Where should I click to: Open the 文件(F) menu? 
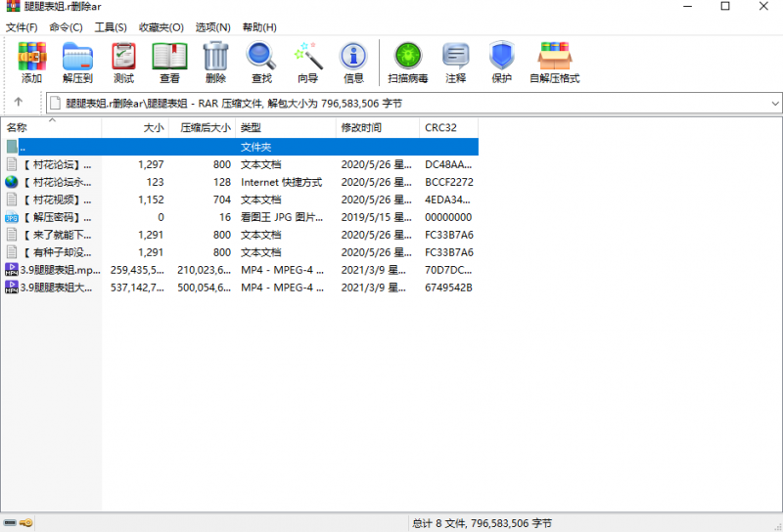(22, 27)
